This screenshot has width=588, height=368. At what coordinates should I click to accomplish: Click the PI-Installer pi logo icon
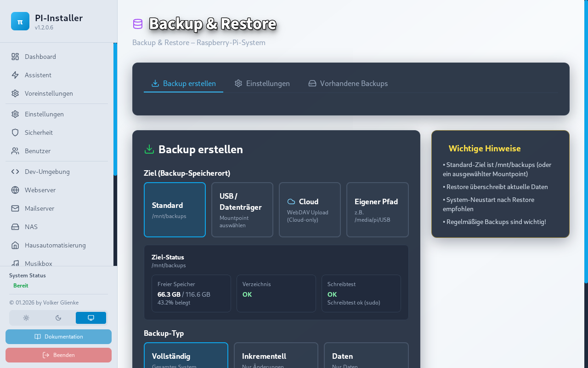pos(20,21)
